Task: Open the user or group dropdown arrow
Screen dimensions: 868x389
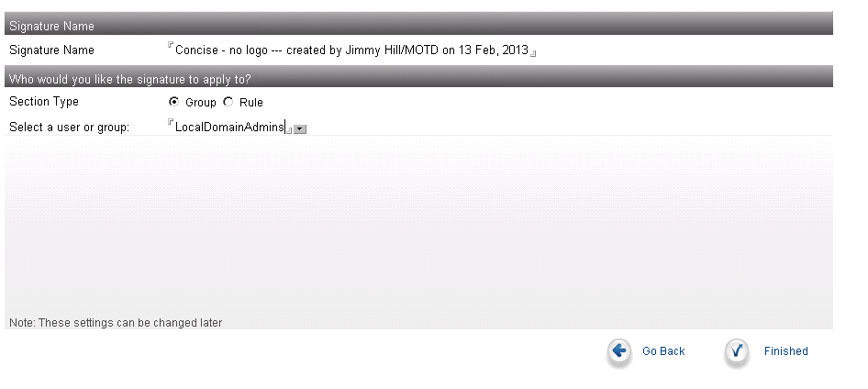Action: [299, 129]
